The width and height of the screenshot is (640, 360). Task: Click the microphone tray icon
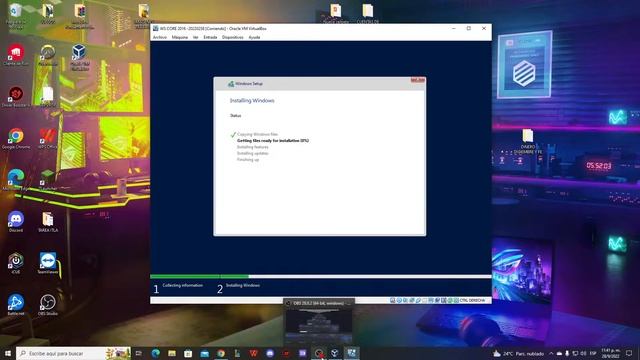coord(567,353)
